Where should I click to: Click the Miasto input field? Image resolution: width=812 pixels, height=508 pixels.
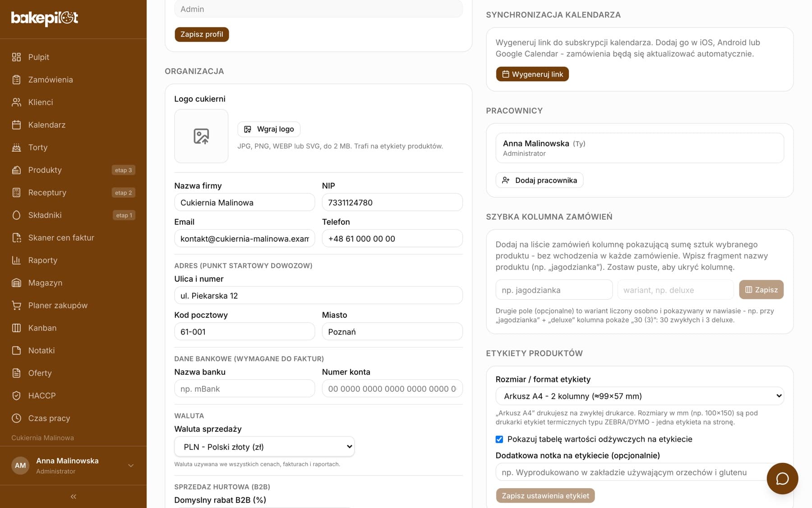coord(392,331)
